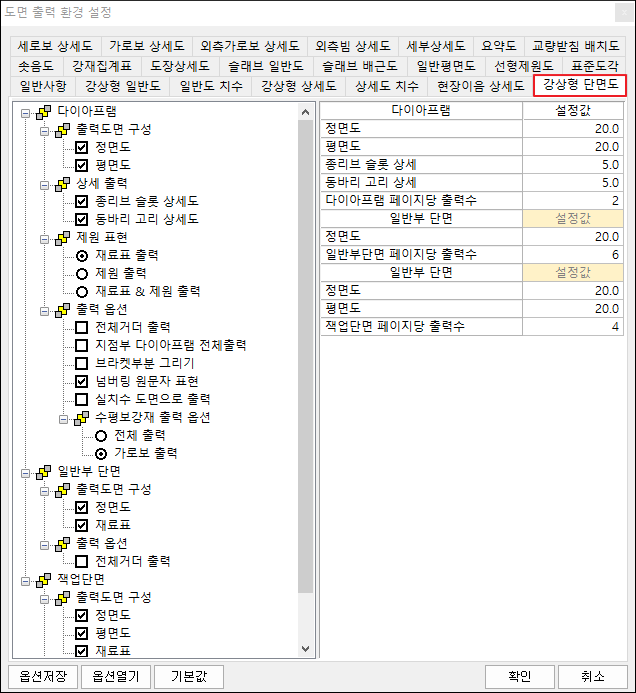The width and height of the screenshot is (636, 693).
Task: Open the 표준도각 tab
Action: point(594,66)
